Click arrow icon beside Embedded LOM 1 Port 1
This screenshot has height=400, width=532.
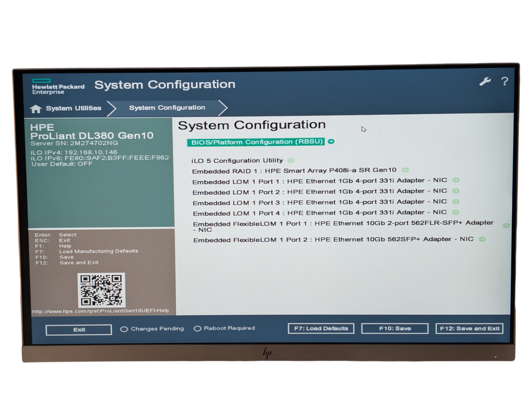coord(456,181)
